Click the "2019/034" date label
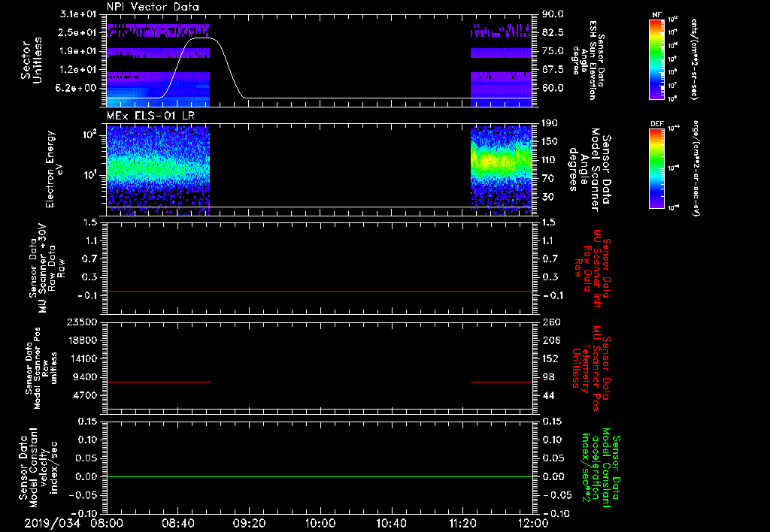 tap(52, 523)
